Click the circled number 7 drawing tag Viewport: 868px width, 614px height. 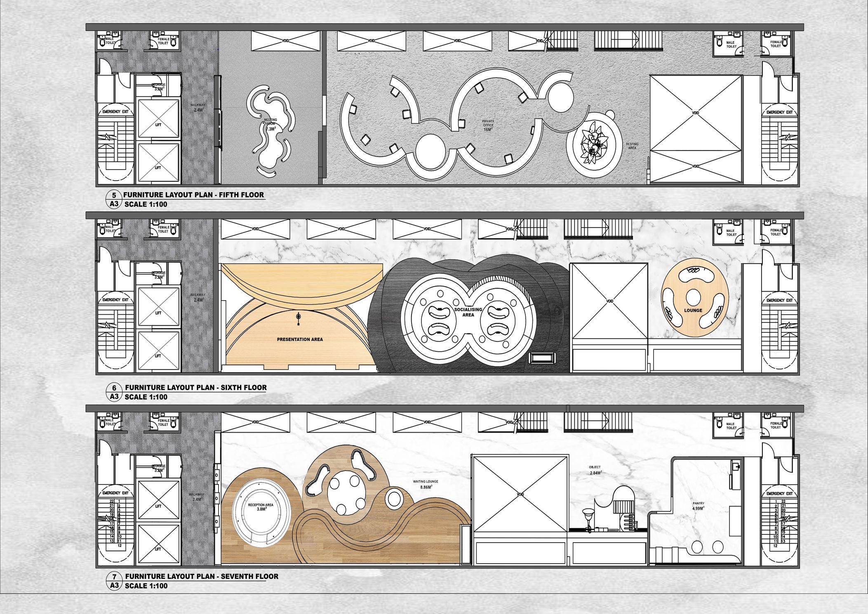[114, 576]
